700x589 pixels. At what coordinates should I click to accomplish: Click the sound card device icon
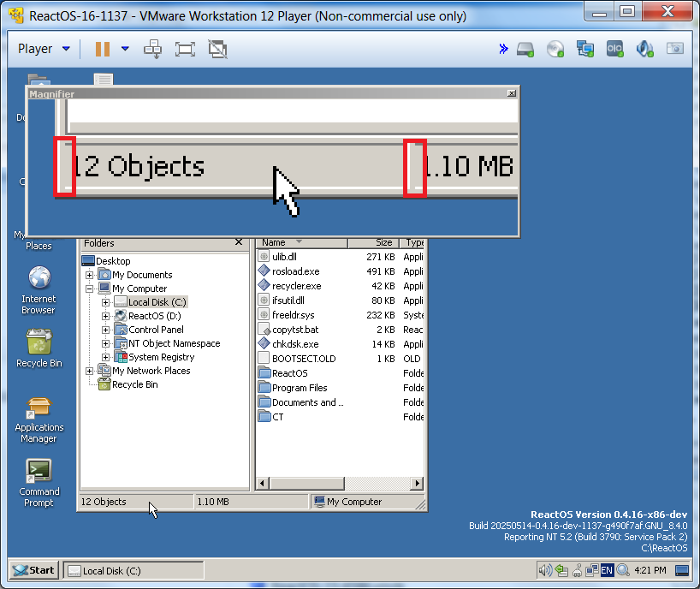coord(644,49)
